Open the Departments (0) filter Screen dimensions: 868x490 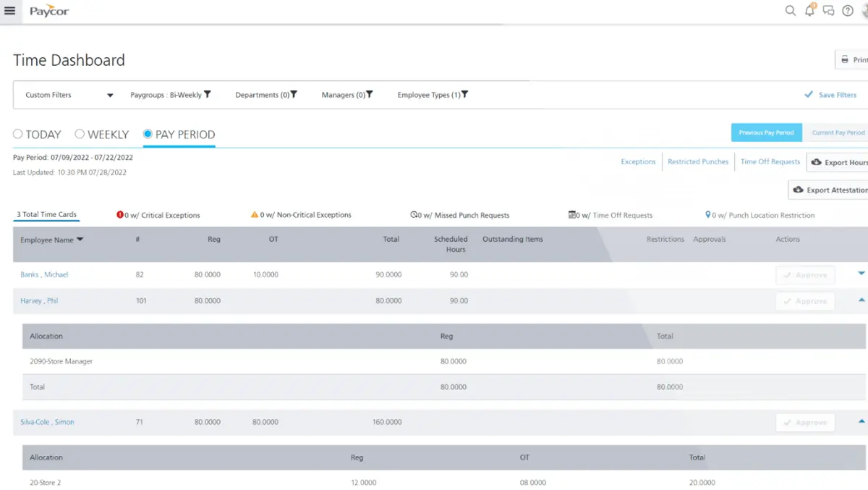tap(266, 95)
